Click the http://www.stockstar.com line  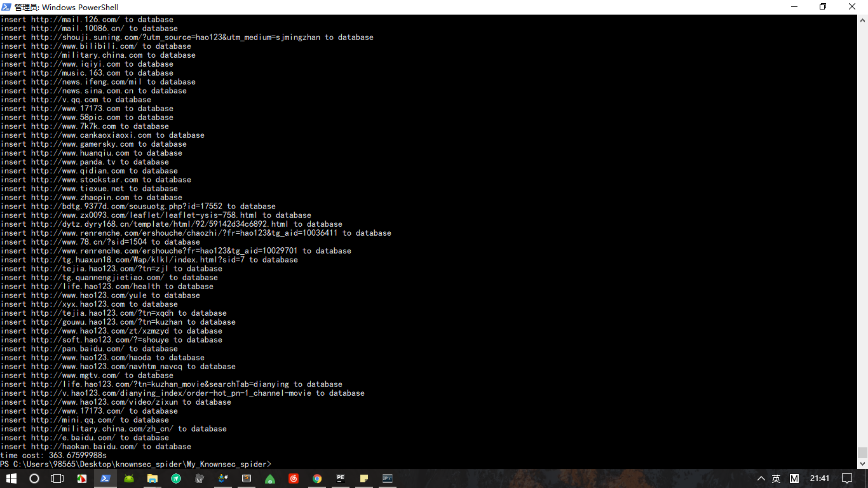coord(96,180)
